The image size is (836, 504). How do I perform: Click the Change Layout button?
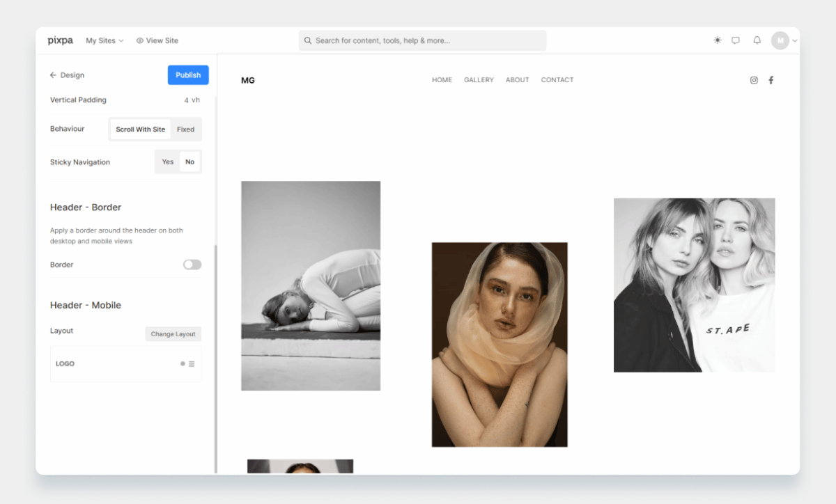click(x=173, y=334)
